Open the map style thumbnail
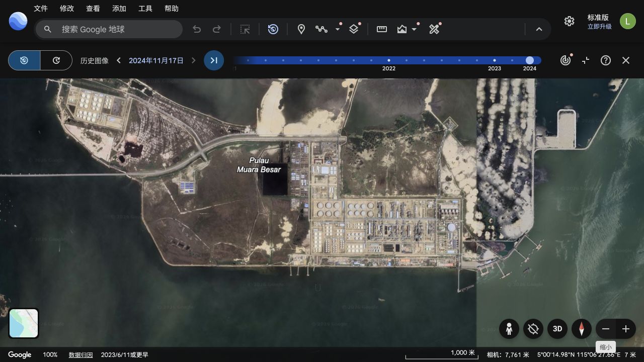Viewport: 644px width, 362px height. (24, 323)
